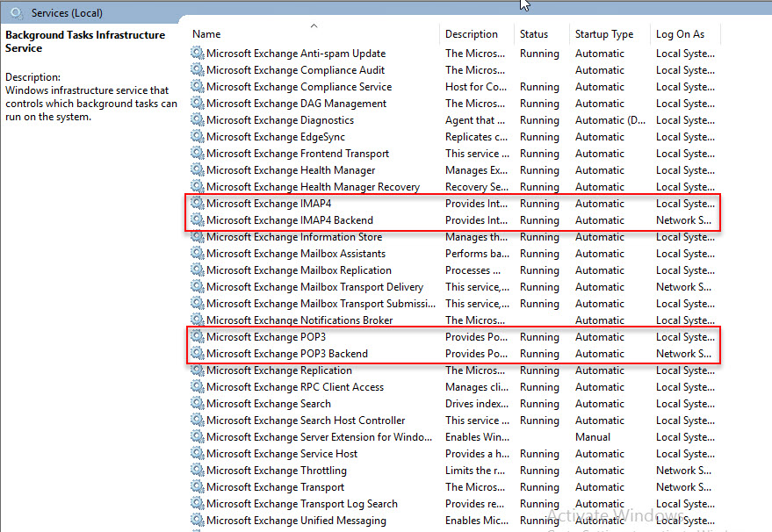Image resolution: width=772 pixels, height=532 pixels.
Task: Select Microsoft Exchange Transport Log Search service
Action: (x=302, y=504)
